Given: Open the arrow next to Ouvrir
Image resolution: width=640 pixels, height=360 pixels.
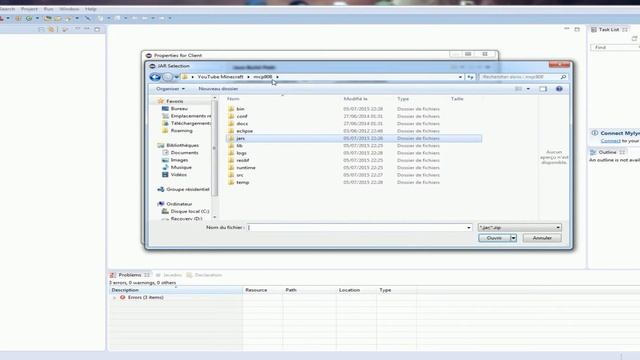Looking at the screenshot, I should pyautogui.click(x=513, y=238).
